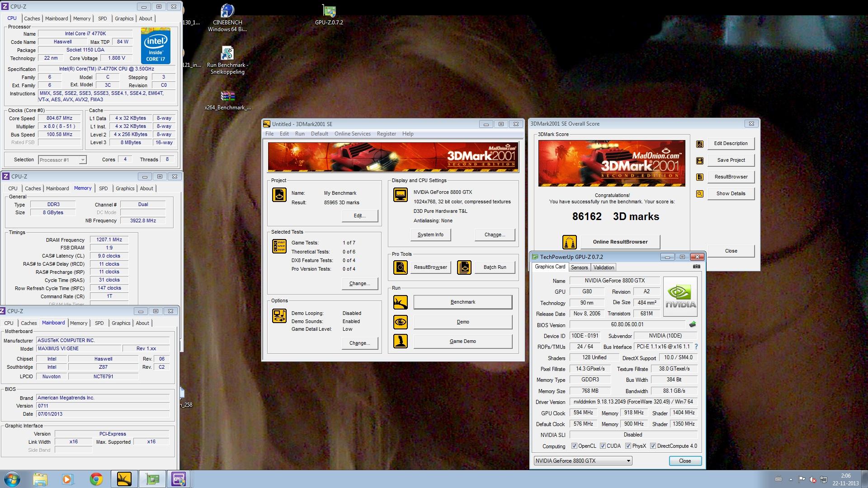868x488 pixels.
Task: Click the Benchmark button in the Run section
Action: 463,302
